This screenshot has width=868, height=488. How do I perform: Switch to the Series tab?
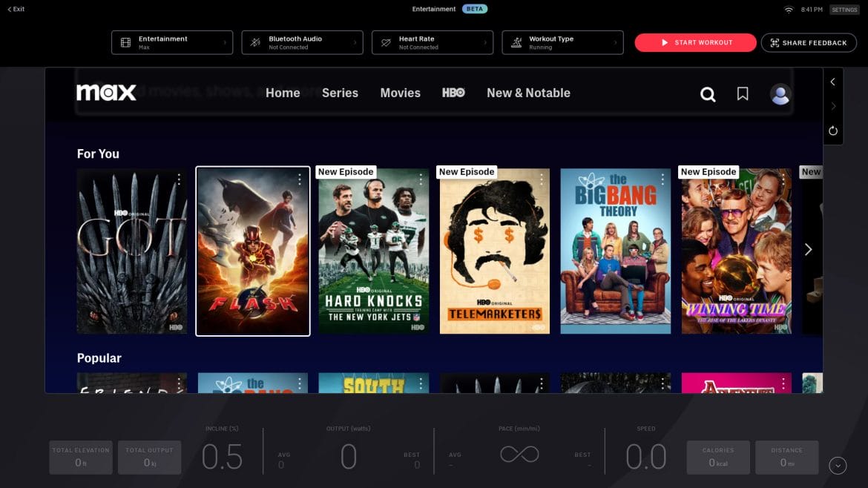pyautogui.click(x=340, y=93)
